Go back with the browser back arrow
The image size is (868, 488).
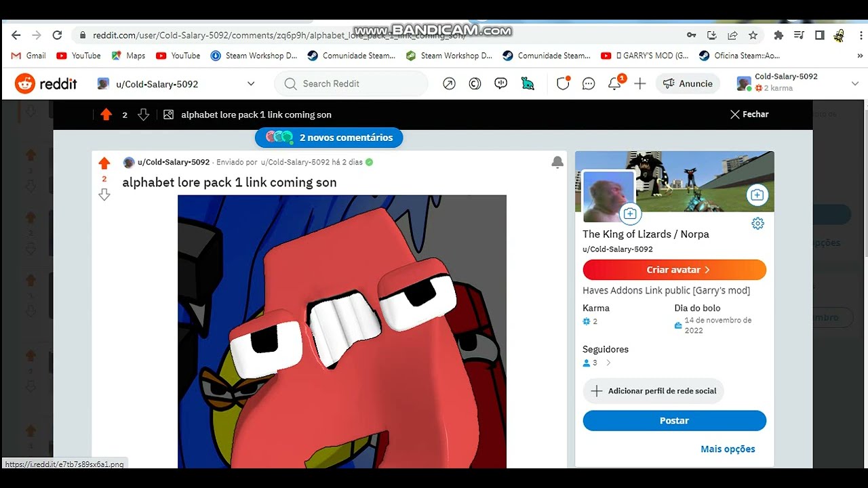tap(16, 35)
